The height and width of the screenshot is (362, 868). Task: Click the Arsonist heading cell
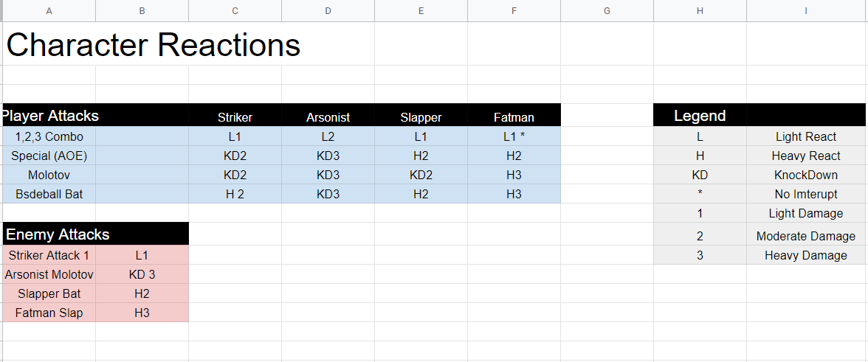pyautogui.click(x=328, y=117)
